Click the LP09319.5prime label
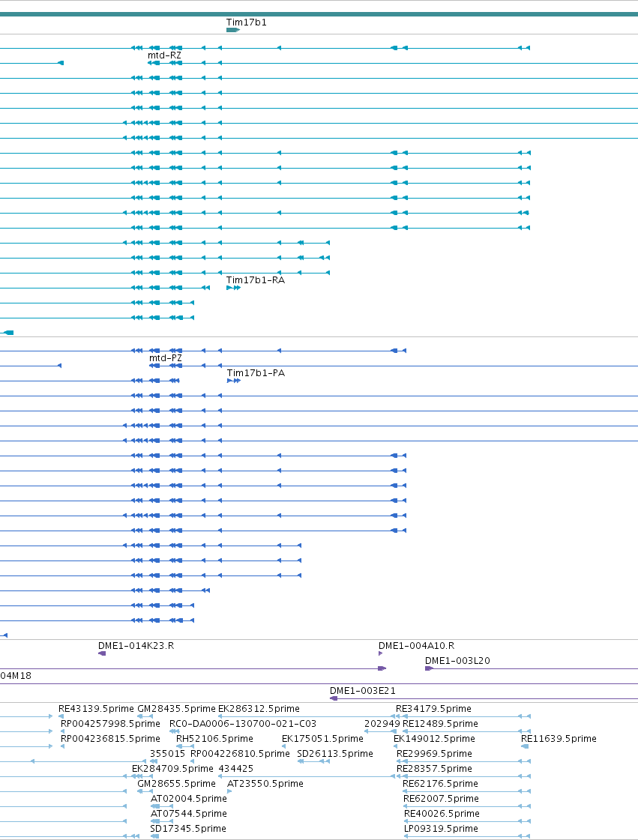The height and width of the screenshot is (840, 638). tap(441, 829)
